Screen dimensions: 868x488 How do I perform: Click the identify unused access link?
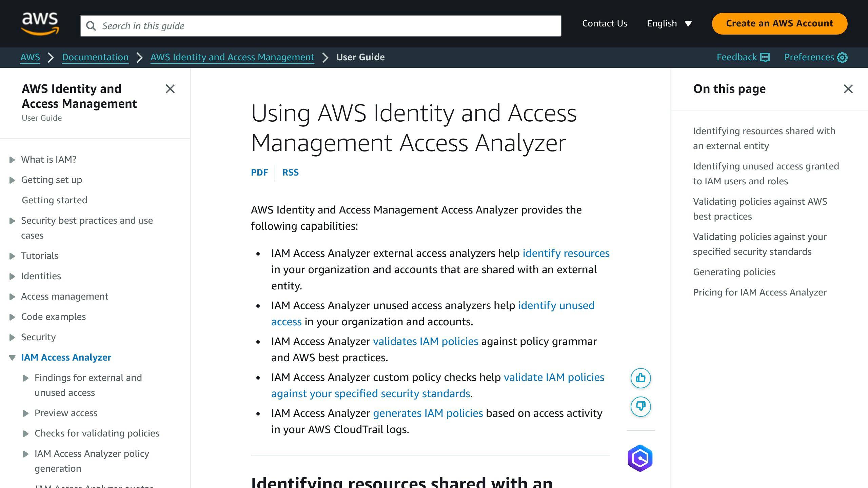click(556, 305)
